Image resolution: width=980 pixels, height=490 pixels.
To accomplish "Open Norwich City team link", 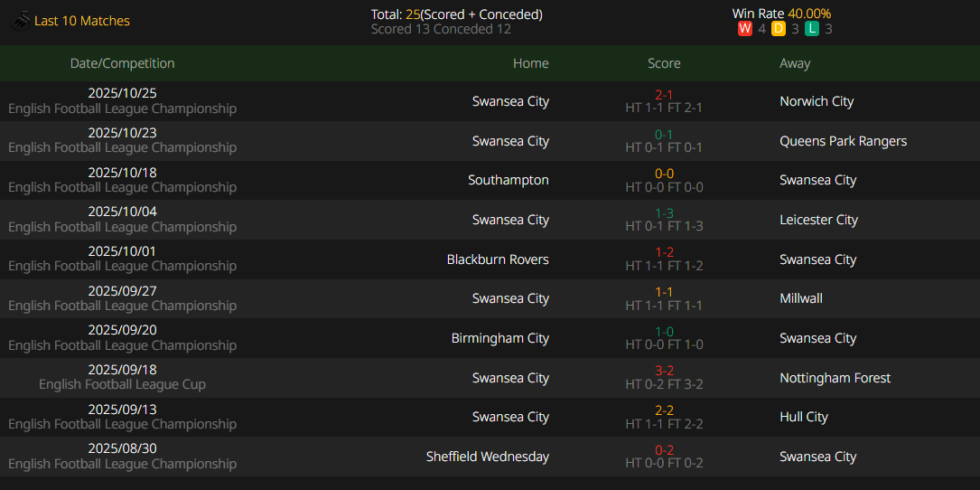I will [817, 101].
